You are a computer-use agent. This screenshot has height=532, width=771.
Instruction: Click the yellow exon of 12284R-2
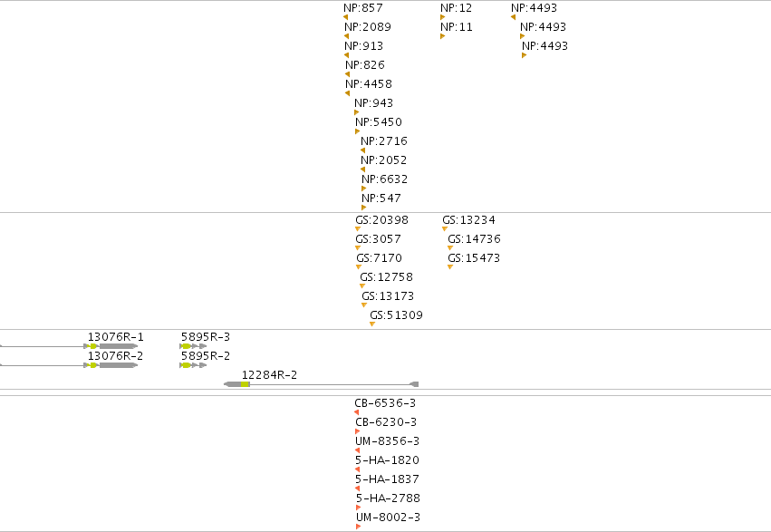246,384
